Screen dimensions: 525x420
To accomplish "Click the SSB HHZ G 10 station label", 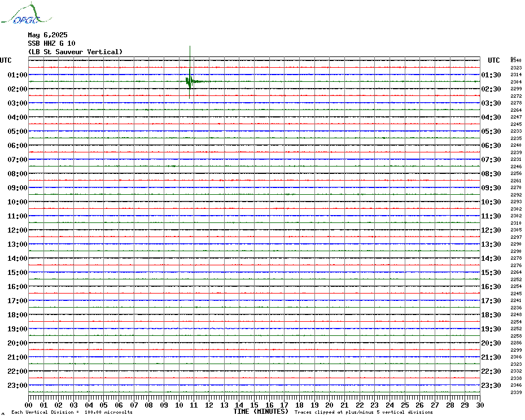I will pyautogui.click(x=51, y=43).
